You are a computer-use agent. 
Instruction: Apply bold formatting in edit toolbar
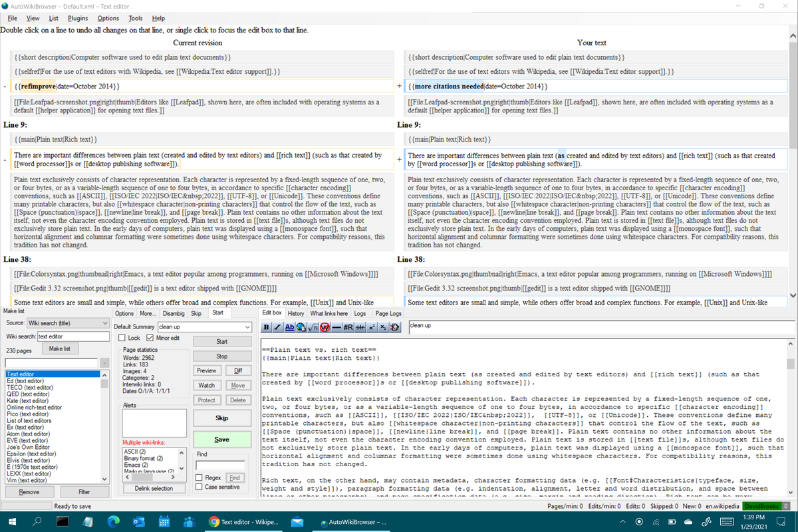click(266, 327)
